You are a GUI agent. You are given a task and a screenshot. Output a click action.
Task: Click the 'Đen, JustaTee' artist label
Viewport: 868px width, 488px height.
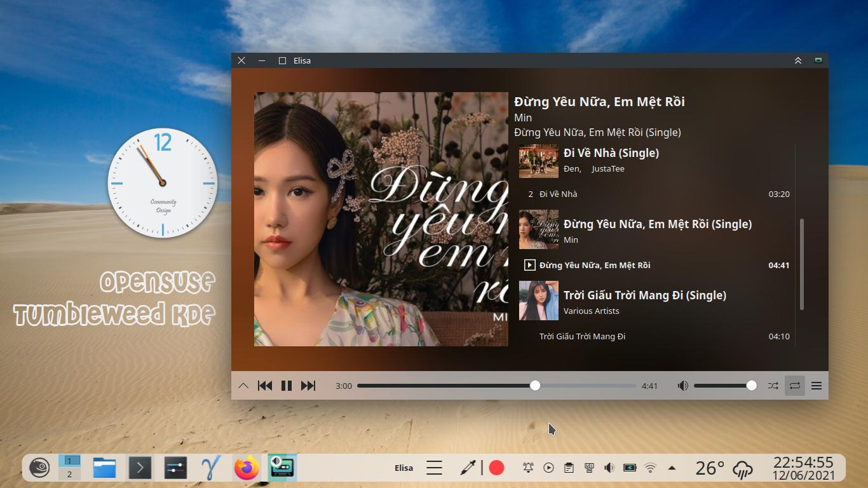[x=594, y=168]
